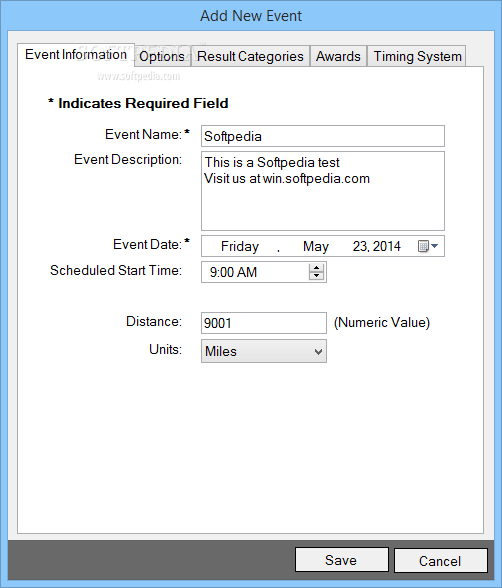Image resolution: width=502 pixels, height=588 pixels.
Task: Open the Event Date calendar dropdown
Action: pos(428,246)
